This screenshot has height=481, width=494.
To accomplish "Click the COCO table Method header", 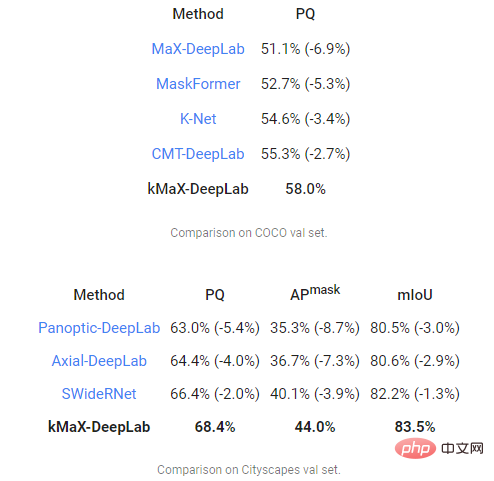I will click(198, 14).
